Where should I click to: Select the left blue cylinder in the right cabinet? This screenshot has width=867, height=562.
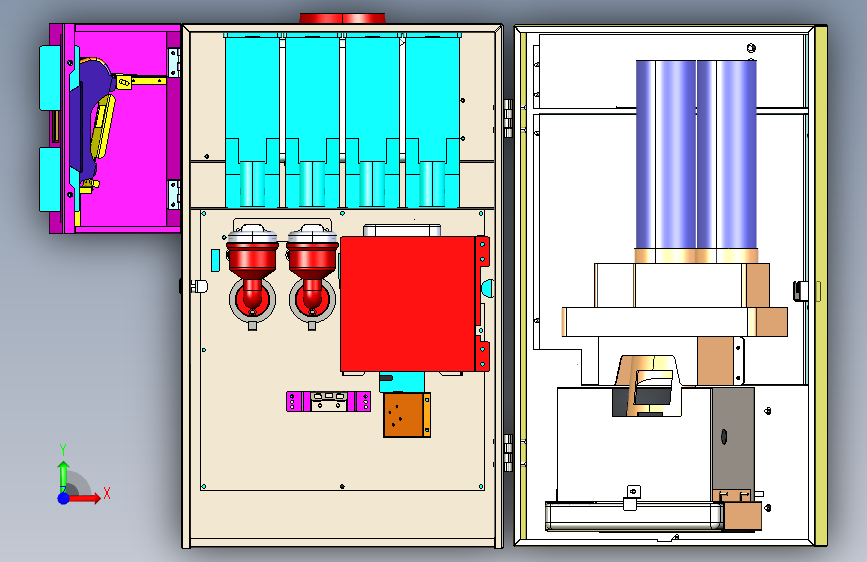(x=666, y=155)
